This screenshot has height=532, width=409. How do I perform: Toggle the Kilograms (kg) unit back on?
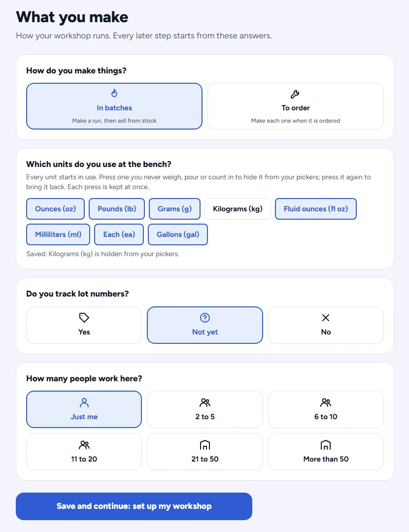[x=238, y=209]
